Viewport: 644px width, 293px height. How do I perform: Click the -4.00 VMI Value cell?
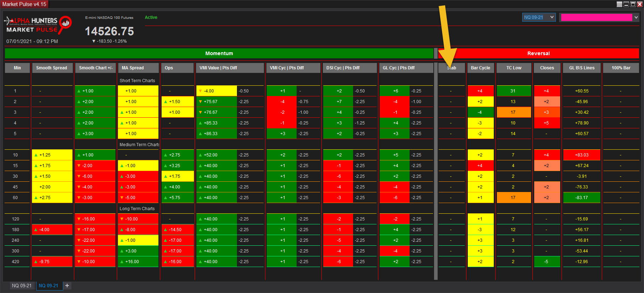(x=216, y=91)
